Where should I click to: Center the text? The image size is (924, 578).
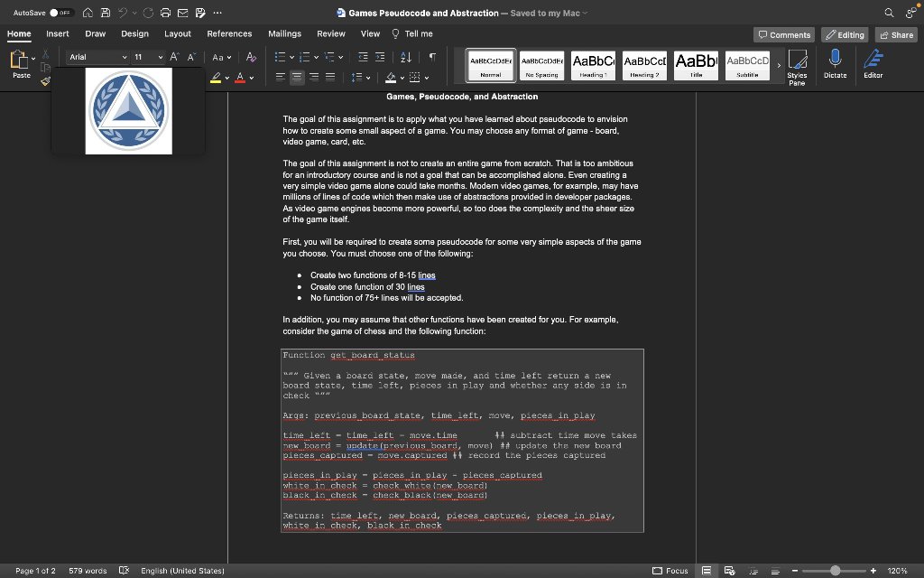(x=297, y=78)
